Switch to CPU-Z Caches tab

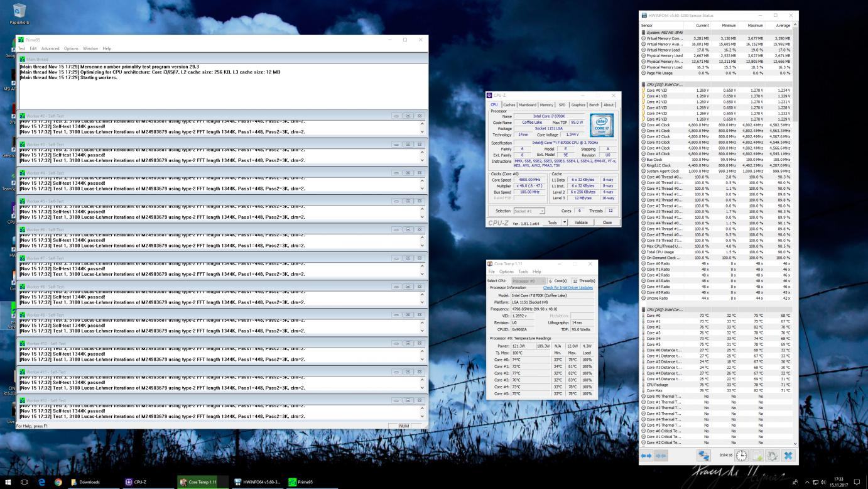coord(509,105)
